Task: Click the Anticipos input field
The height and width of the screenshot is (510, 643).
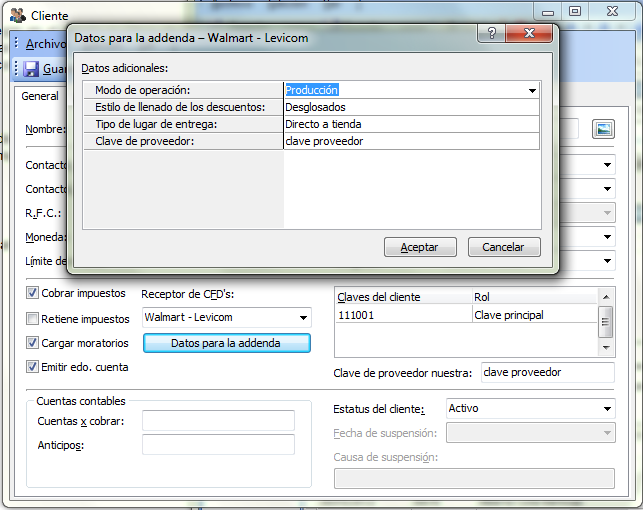Action: coord(218,445)
